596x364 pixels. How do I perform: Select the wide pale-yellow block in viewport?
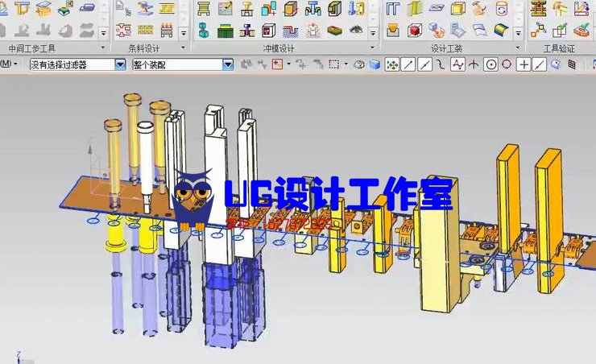click(x=439, y=247)
